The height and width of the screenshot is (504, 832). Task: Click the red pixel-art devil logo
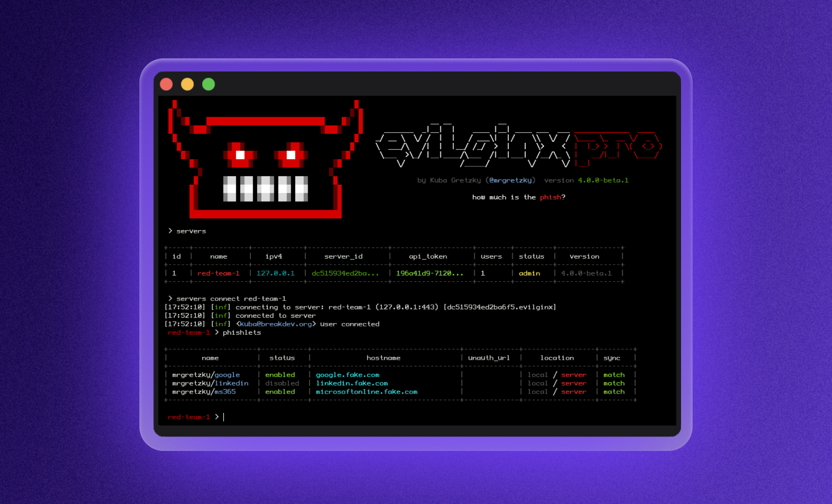click(x=265, y=159)
